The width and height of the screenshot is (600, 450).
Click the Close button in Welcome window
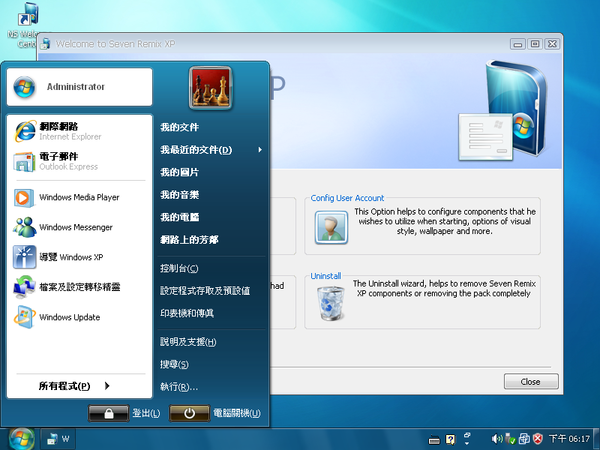(531, 382)
